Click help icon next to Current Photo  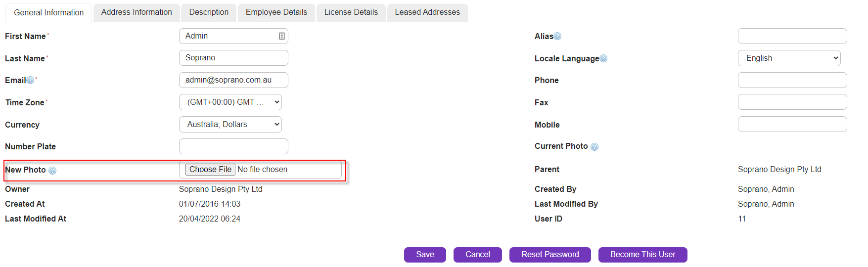click(x=594, y=147)
